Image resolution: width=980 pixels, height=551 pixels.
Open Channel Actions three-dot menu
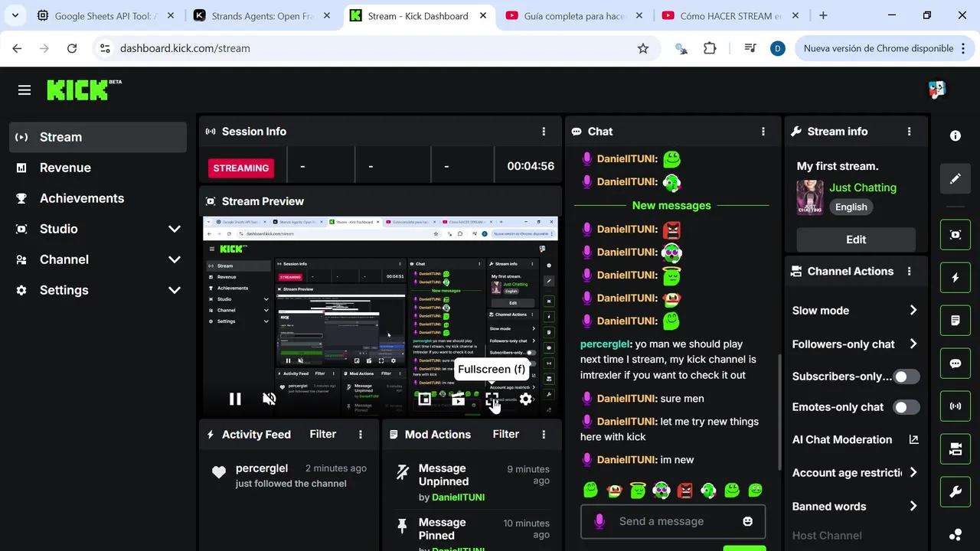coord(909,271)
